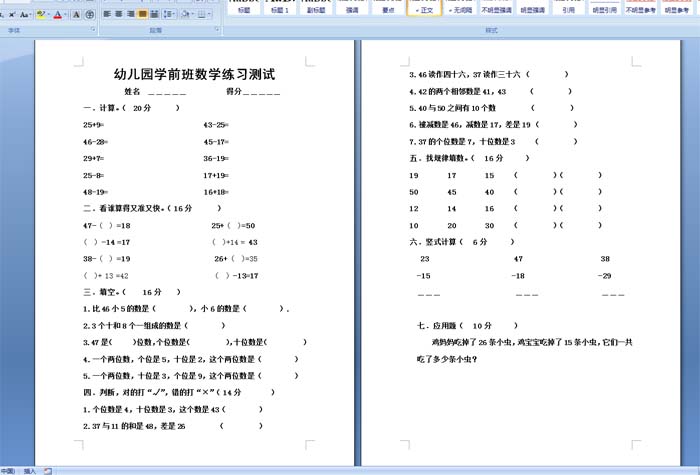
Task: Click the line 25+( )=50
Action: [x=233, y=225]
